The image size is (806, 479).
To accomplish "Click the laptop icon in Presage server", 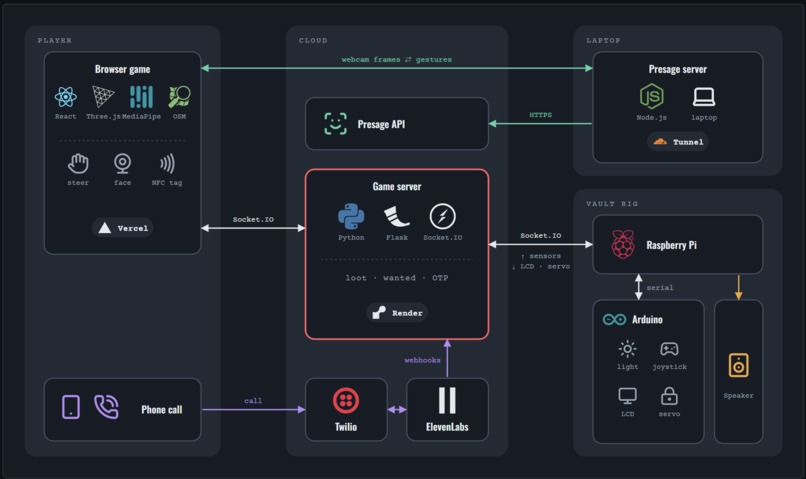I will tap(704, 96).
